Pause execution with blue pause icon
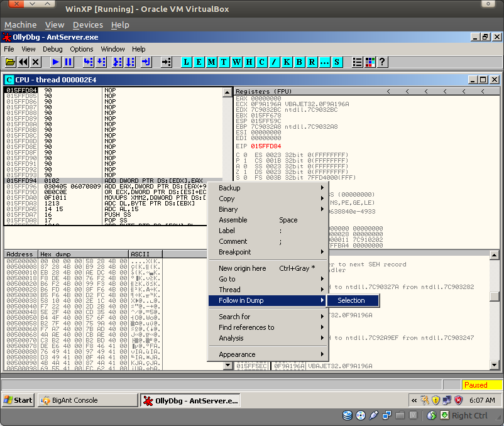Screen dimensions: 504x426 [68, 62]
